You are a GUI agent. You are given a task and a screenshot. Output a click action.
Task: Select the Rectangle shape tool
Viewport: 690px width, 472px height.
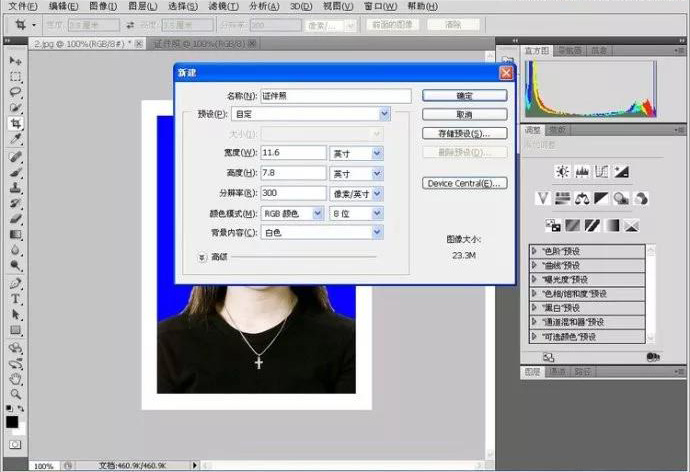pyautogui.click(x=15, y=330)
